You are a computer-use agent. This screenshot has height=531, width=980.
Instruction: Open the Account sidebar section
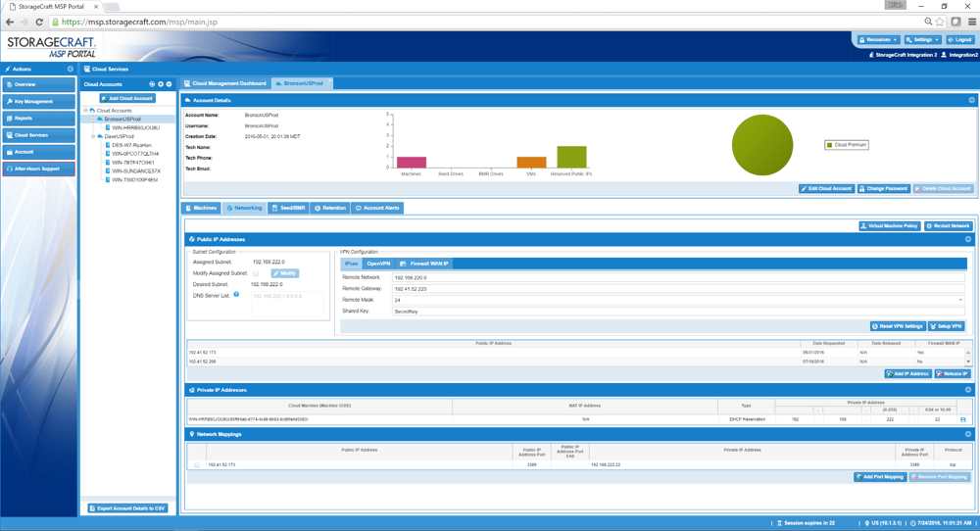[x=39, y=152]
